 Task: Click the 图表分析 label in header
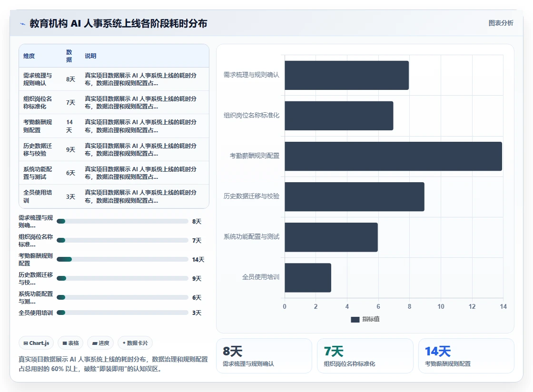[501, 23]
